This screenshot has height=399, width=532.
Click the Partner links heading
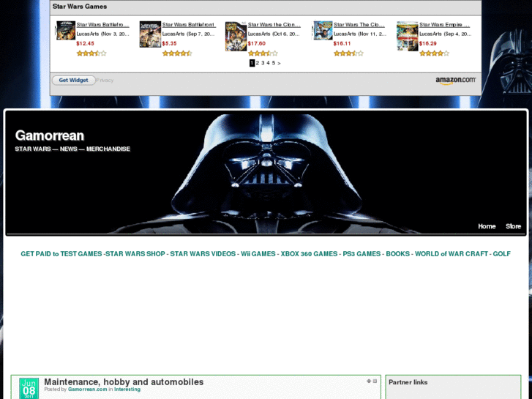[x=408, y=382]
